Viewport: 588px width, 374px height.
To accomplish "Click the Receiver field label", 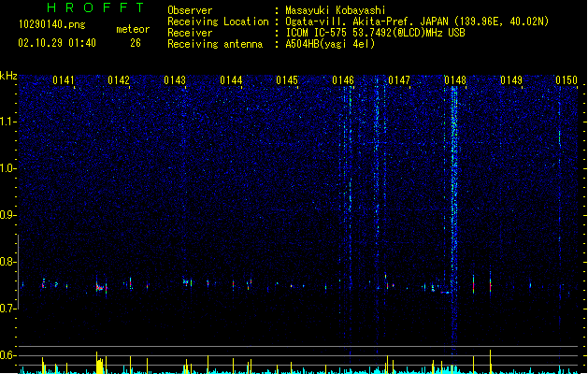I will point(190,33).
